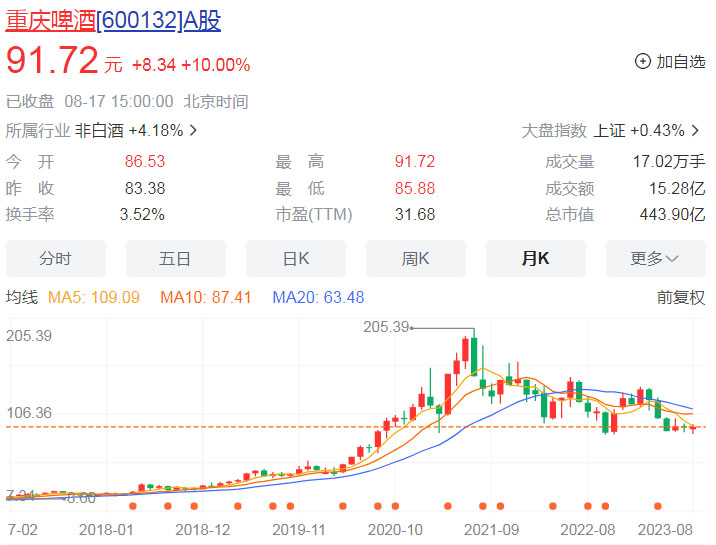Click the plus icon beside 加自选
Screen dimensions: 716x545
[643, 61]
